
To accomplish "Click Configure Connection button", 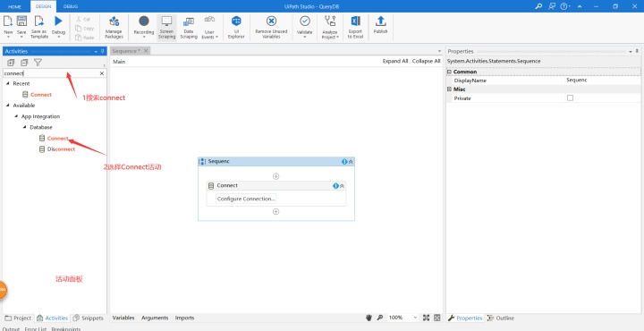I will click(x=246, y=199).
